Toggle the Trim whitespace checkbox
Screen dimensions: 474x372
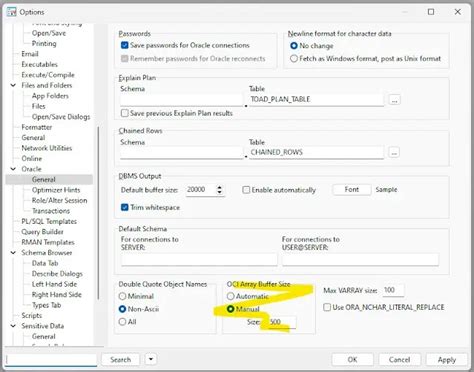coord(125,207)
